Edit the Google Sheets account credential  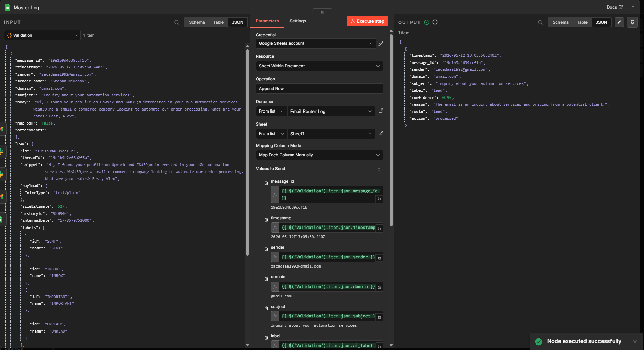point(381,43)
